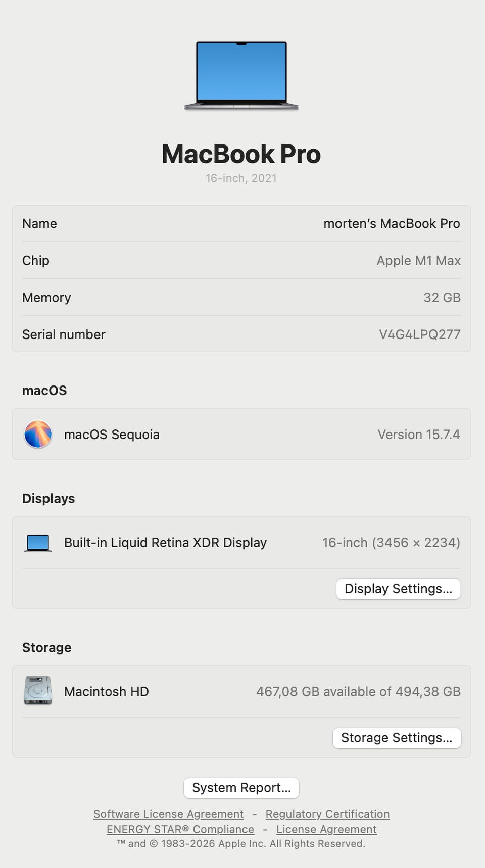The image size is (485, 868).
Task: Click the MacBook Pro title heading
Action: tap(241, 154)
